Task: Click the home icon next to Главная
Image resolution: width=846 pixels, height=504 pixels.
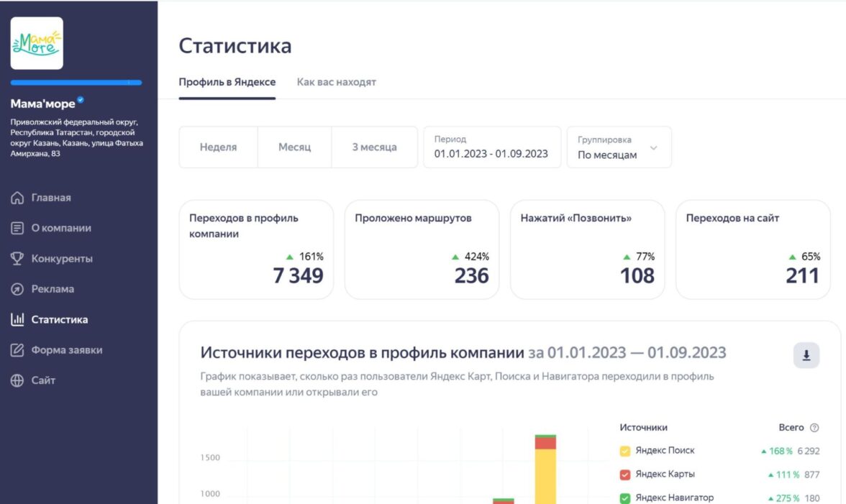Action: (17, 198)
